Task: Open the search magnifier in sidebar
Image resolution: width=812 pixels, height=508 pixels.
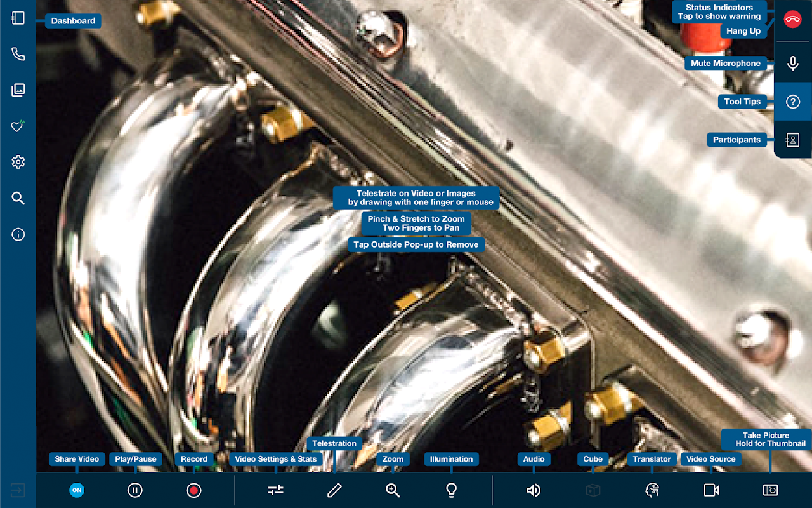Action: tap(18, 199)
